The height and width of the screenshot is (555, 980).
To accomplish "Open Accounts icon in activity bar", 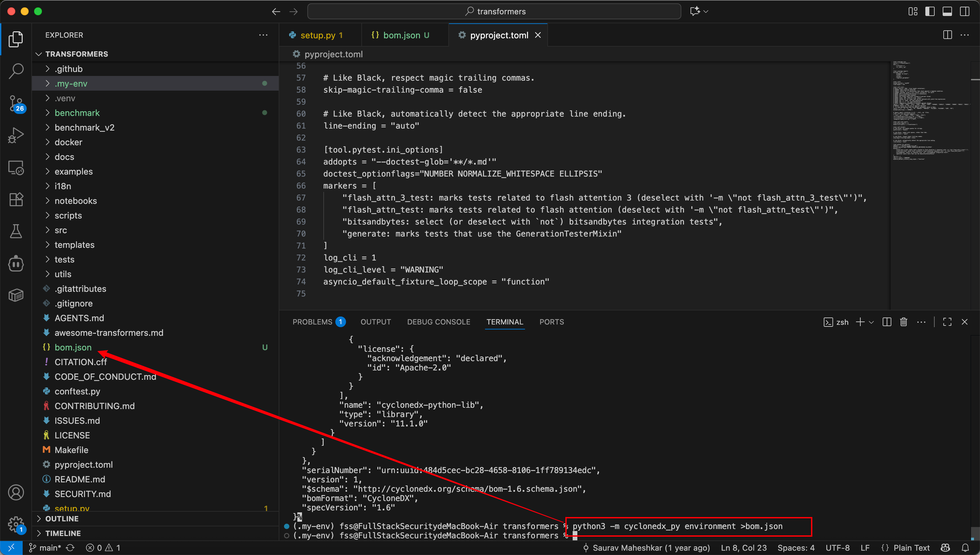I will tap(16, 493).
